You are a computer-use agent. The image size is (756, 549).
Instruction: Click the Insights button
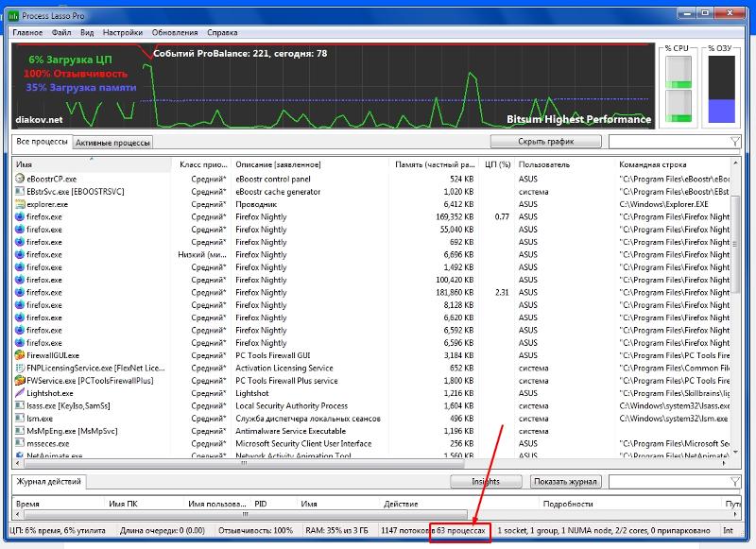point(486,482)
